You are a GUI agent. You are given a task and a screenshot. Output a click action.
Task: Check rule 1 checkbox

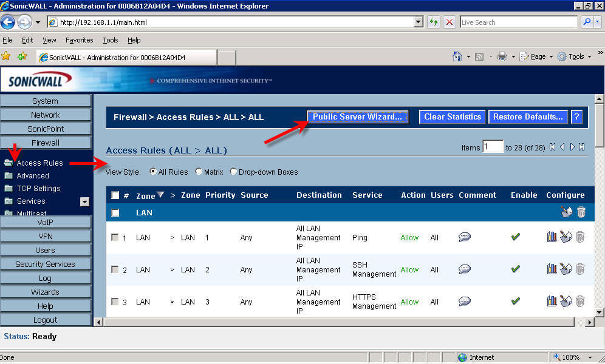115,237
